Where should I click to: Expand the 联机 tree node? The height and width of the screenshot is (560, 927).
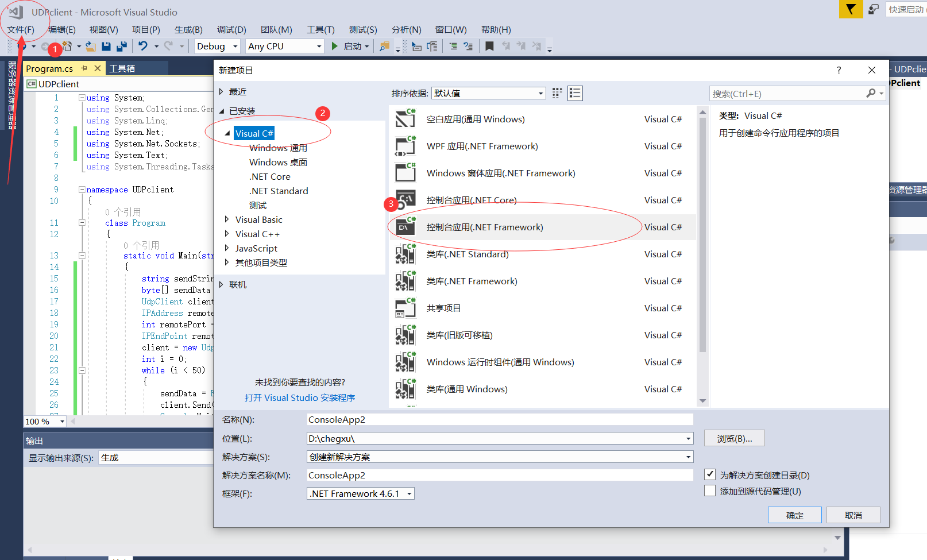point(221,284)
